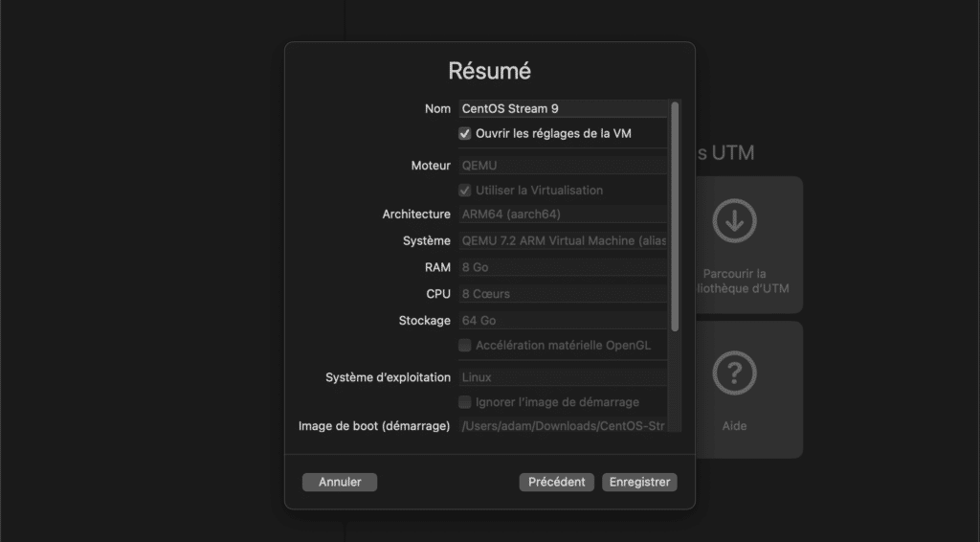Screen dimensions: 980x542
Task: Click the Annuler button
Action: [x=340, y=482]
